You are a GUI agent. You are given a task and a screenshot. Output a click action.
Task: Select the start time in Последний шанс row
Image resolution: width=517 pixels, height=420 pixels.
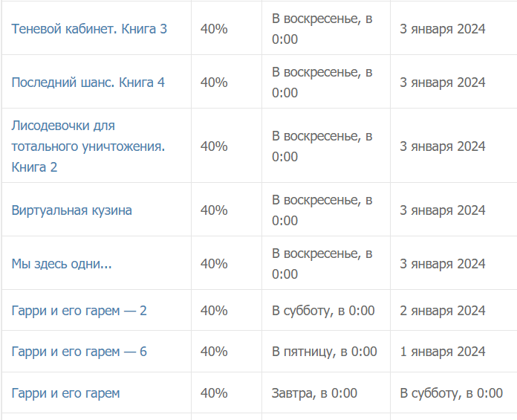pos(322,83)
